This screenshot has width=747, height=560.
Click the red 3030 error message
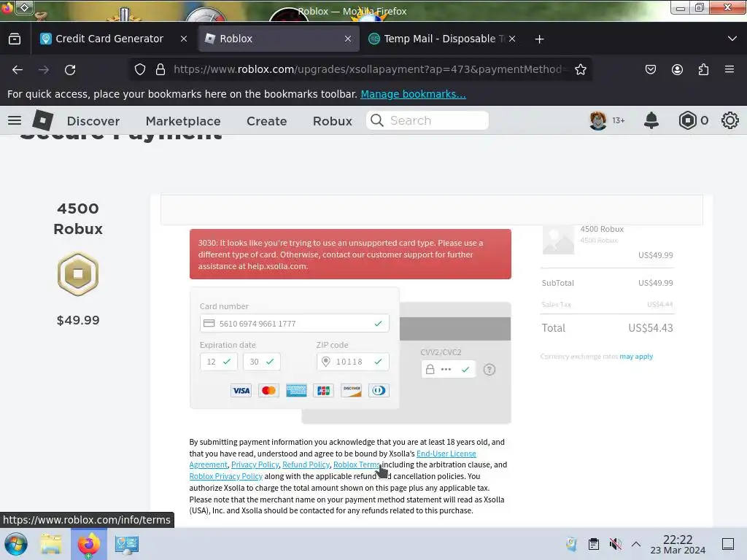coord(350,254)
